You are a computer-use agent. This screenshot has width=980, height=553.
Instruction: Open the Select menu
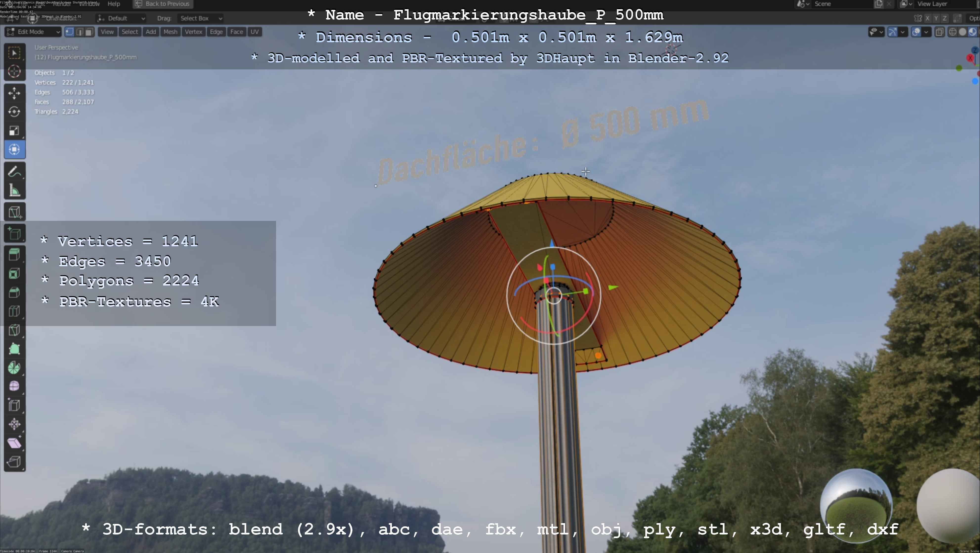[x=130, y=32]
